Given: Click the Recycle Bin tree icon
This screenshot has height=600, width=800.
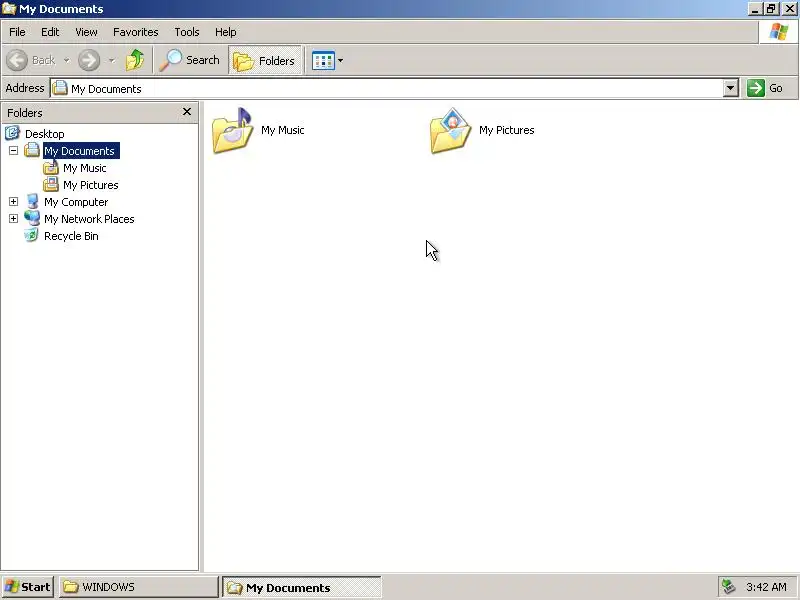Looking at the screenshot, I should click(x=32, y=235).
